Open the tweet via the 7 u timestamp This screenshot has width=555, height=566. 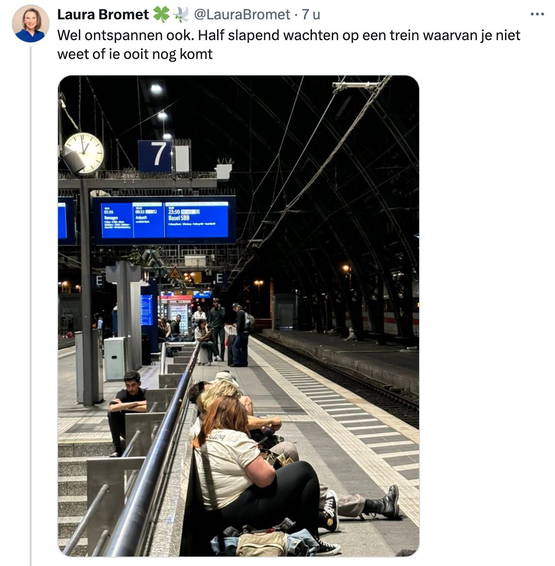(x=311, y=15)
